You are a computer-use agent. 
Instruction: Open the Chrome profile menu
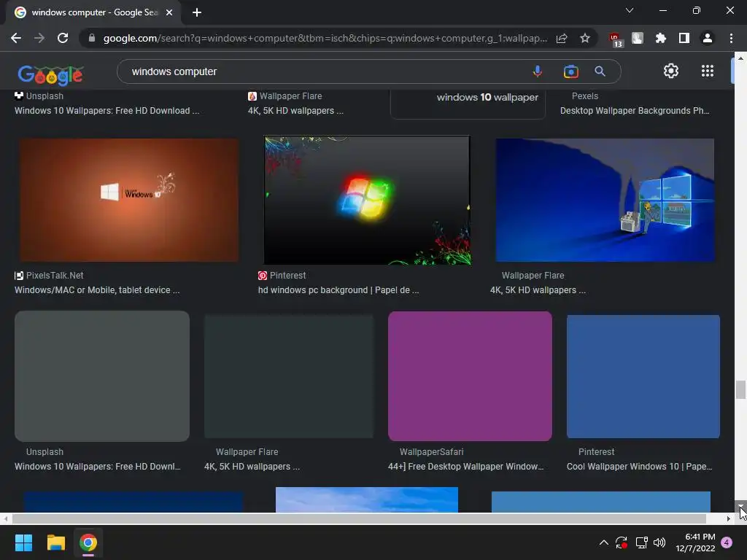tap(708, 38)
